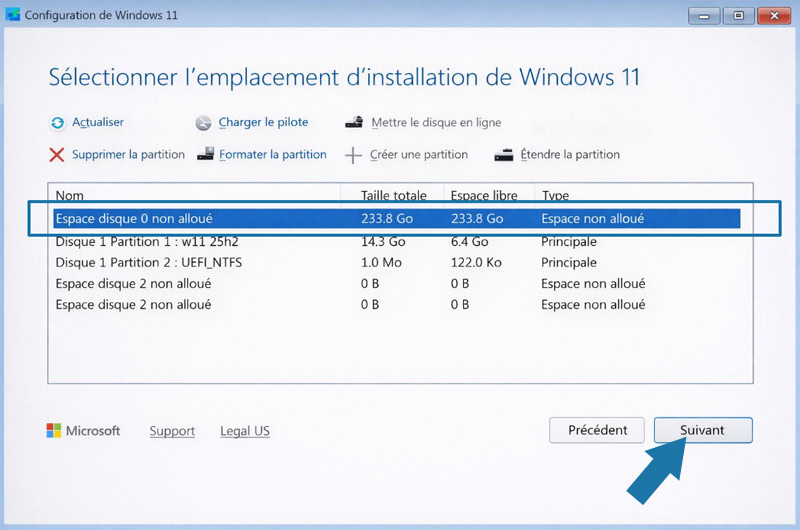Click the Formater la partition drive icon
The width and height of the screenshot is (800, 530).
pos(206,154)
